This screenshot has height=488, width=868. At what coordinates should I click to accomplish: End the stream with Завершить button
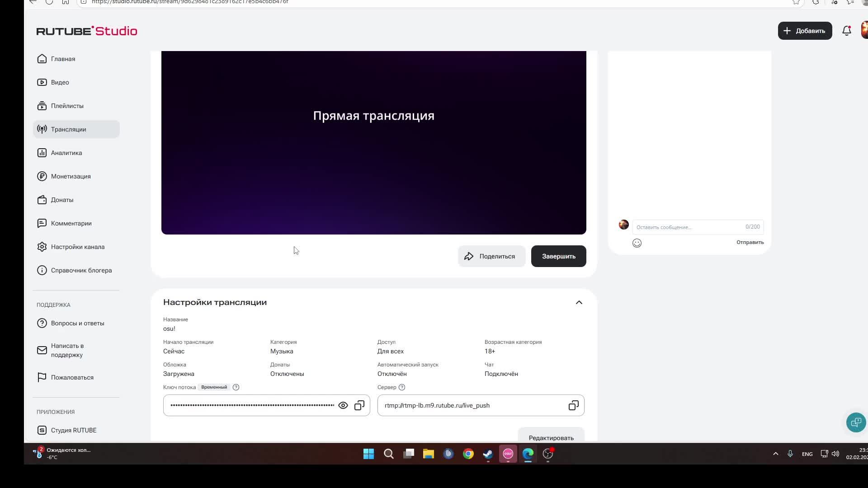coord(558,256)
